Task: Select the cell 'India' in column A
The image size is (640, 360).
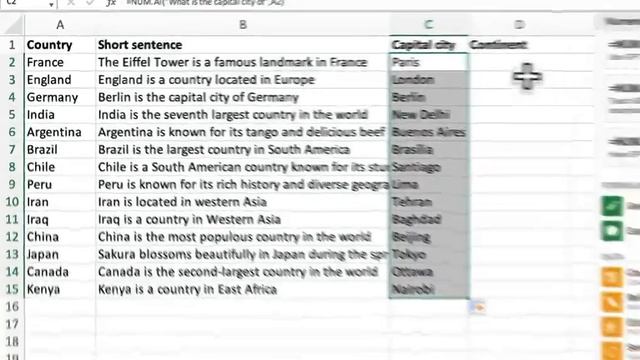Action: pos(60,114)
